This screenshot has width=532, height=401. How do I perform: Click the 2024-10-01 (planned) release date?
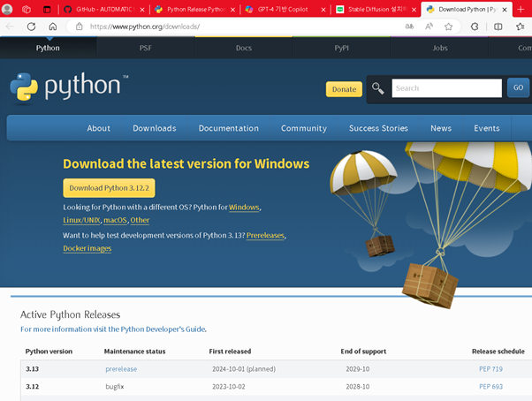(x=244, y=369)
